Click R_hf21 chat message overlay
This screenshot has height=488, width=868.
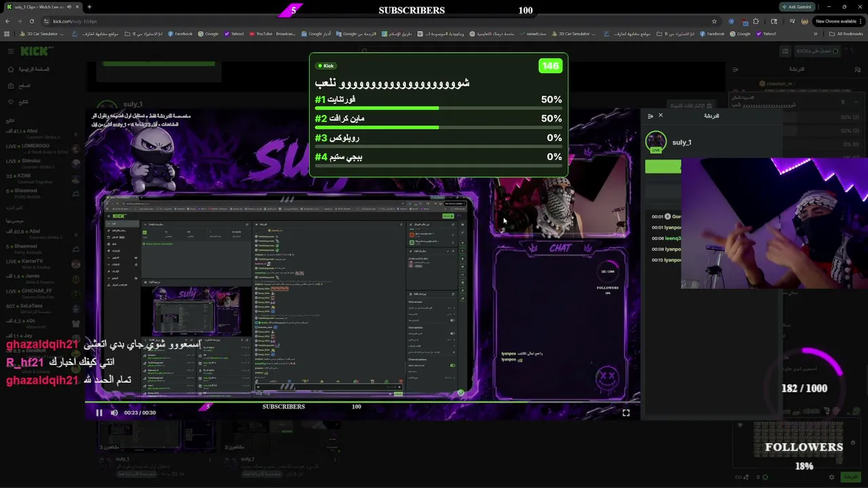(60, 363)
